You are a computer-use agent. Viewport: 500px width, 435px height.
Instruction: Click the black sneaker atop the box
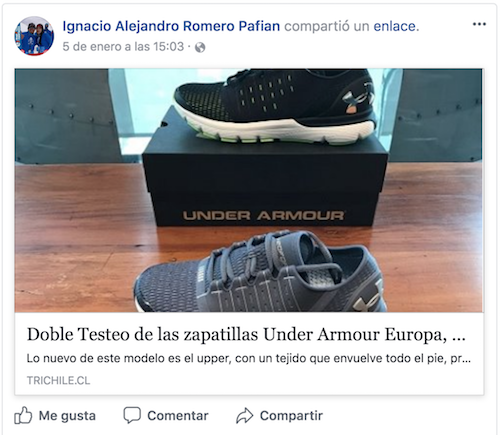click(275, 106)
